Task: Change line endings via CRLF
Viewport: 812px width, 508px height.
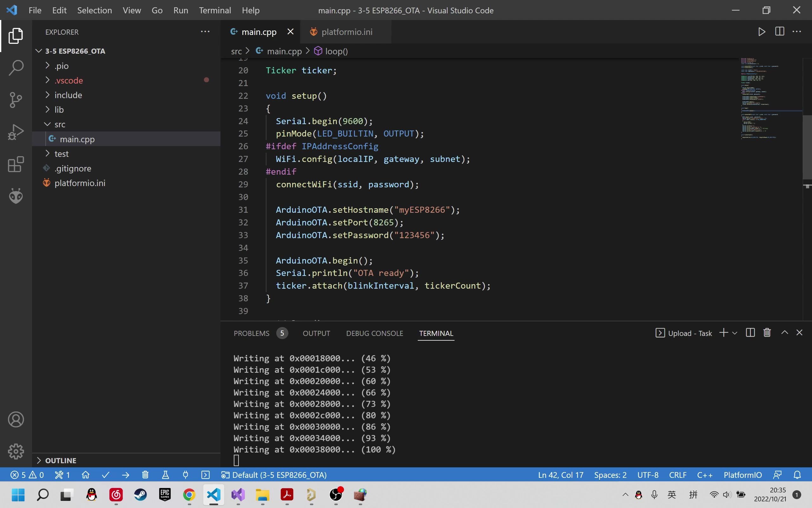Action: 678,475
